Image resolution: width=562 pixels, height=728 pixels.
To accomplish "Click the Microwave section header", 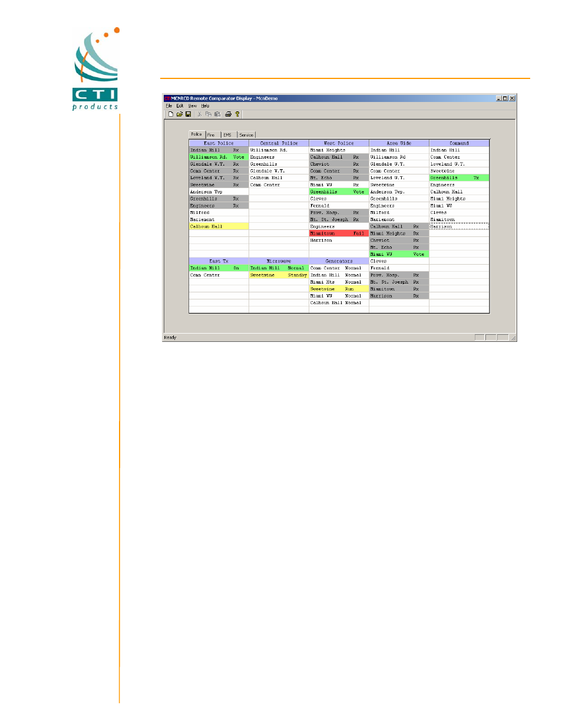I will pyautogui.click(x=279, y=261).
